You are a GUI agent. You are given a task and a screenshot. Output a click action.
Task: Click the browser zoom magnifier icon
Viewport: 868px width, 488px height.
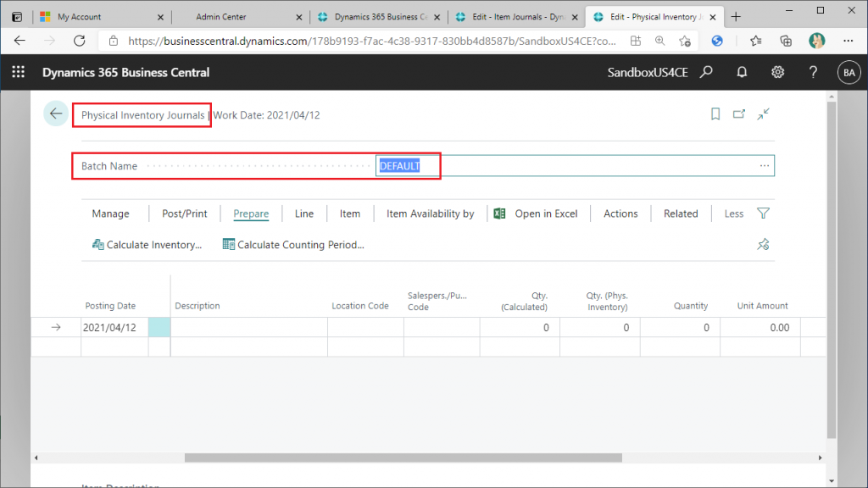(x=659, y=41)
